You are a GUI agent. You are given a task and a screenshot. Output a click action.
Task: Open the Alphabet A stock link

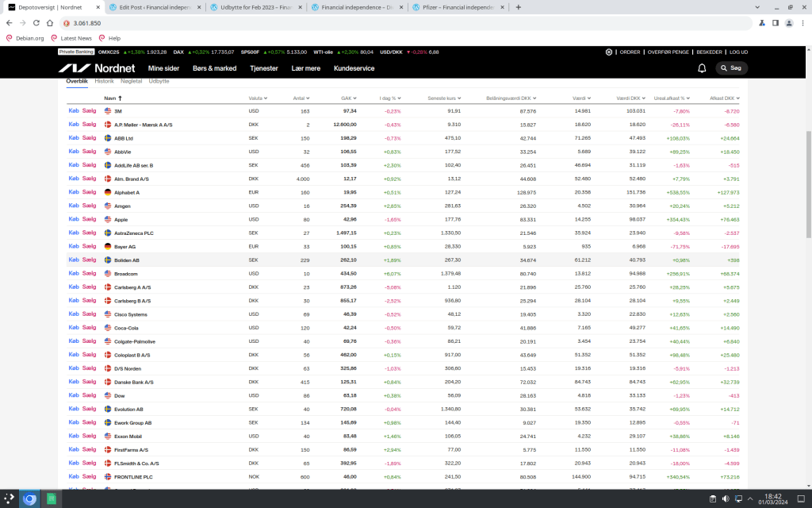pyautogui.click(x=127, y=192)
